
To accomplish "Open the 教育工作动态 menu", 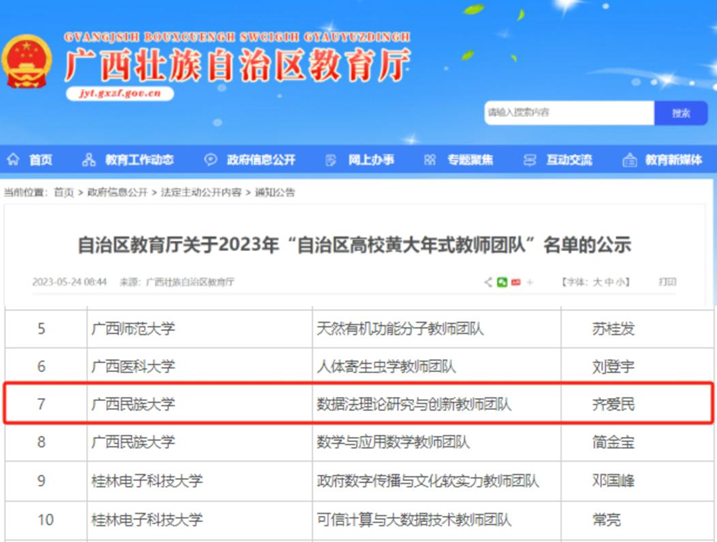I will coord(139,160).
